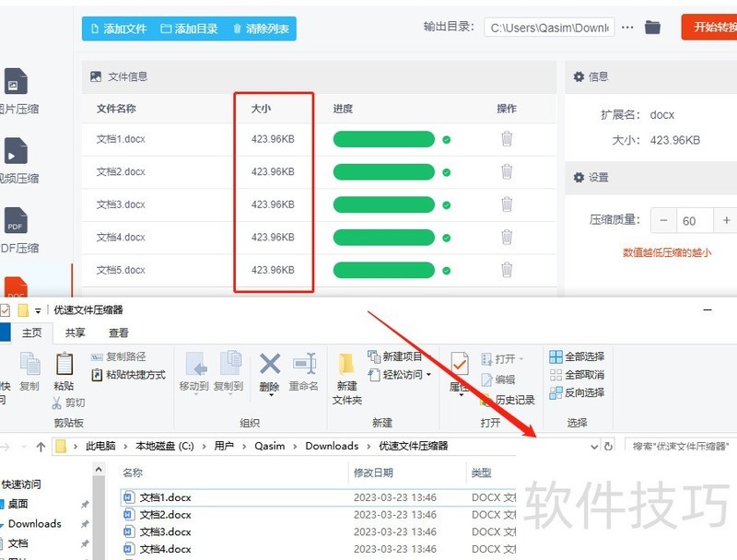Open address bar history dropdown arrow
Screen dimensions: 737x560
pyautogui.click(x=594, y=447)
